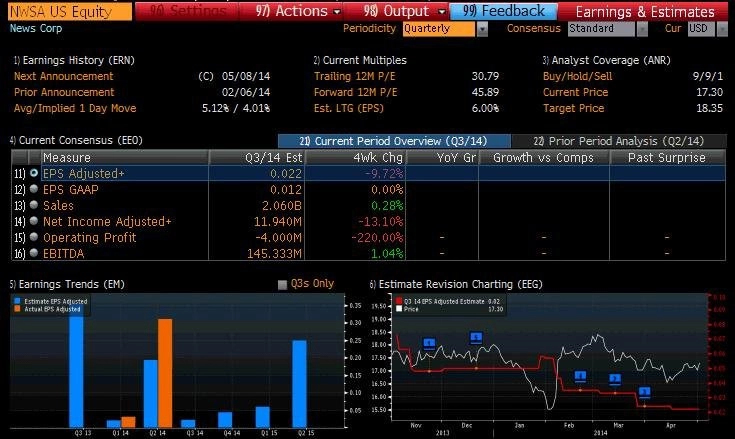Image resolution: width=735 pixels, height=439 pixels.
Task: Click the Sales estimate value 2.060B
Action: [x=282, y=205]
